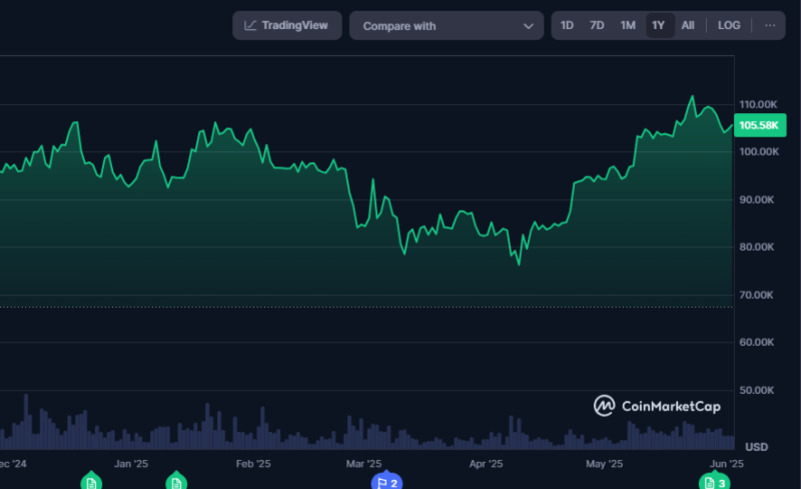This screenshot has width=801, height=489.
Task: Expand the Compare with dropdown
Action: (446, 26)
